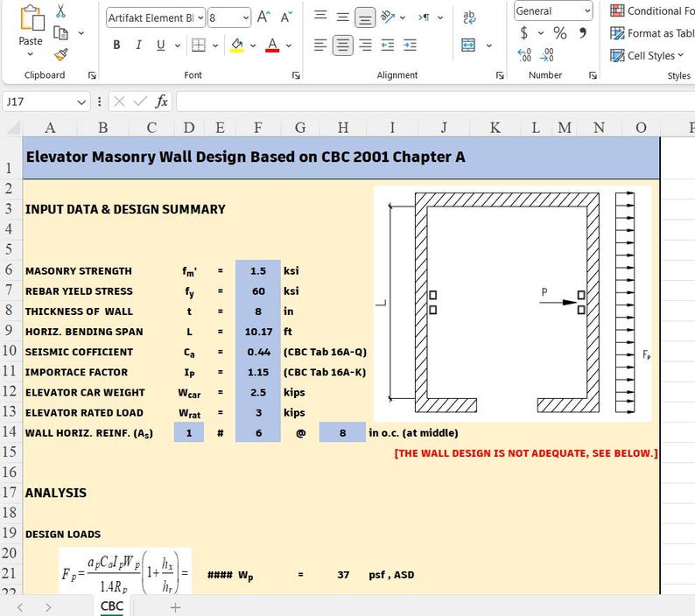Open the font name dropdown
Screen dimensions: 695x616
200,17
